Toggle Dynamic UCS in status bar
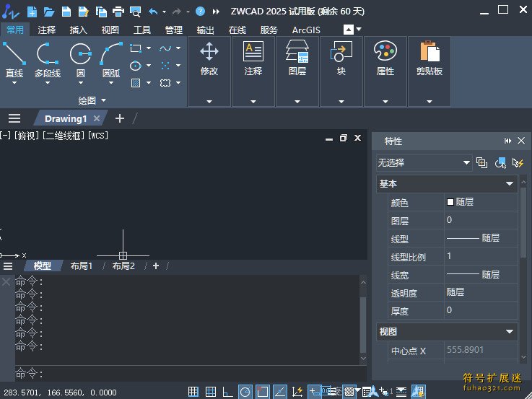Image resolution: width=532 pixels, height=399 pixels. (x=297, y=392)
